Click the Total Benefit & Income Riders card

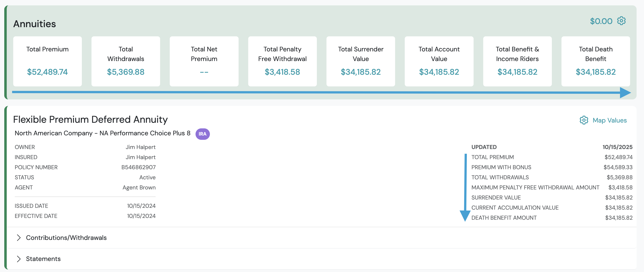[x=517, y=61]
